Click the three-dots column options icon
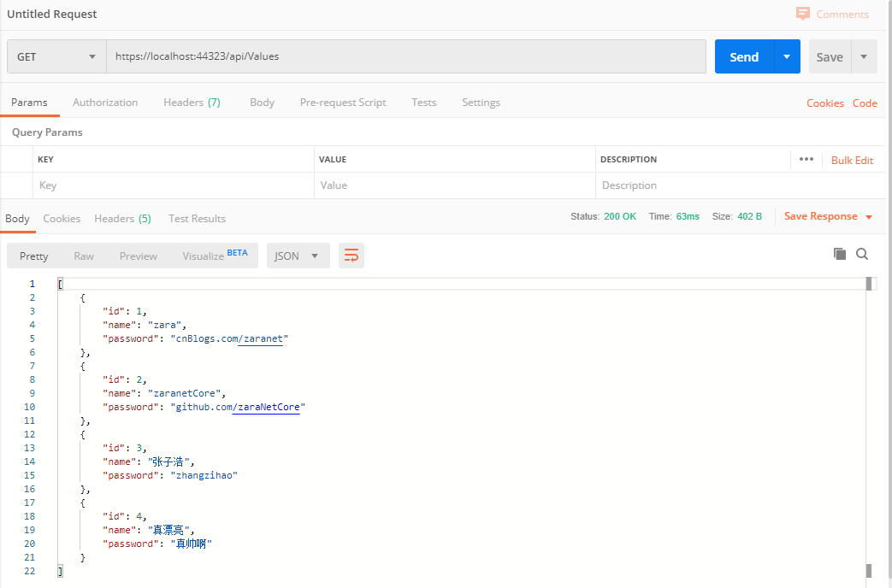 [x=806, y=159]
